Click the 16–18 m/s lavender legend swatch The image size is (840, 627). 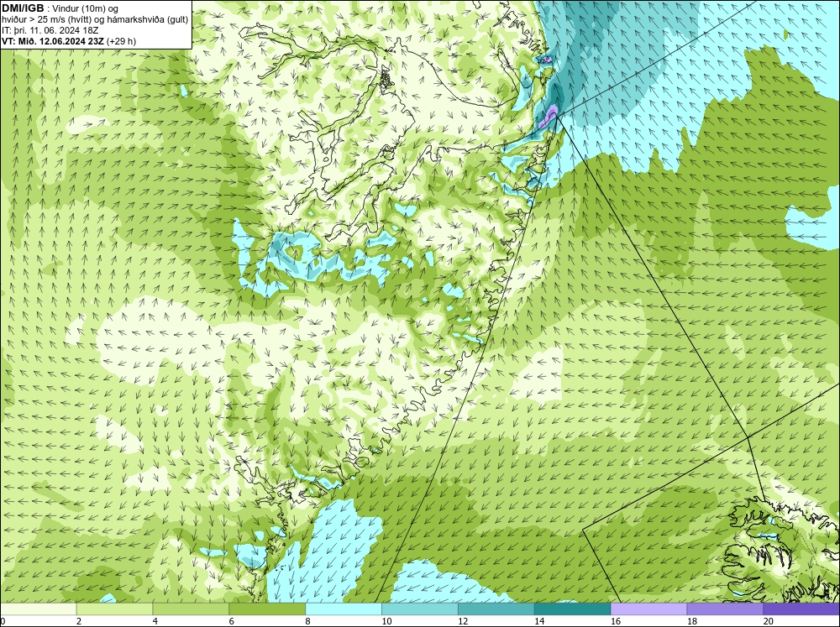coord(648,609)
